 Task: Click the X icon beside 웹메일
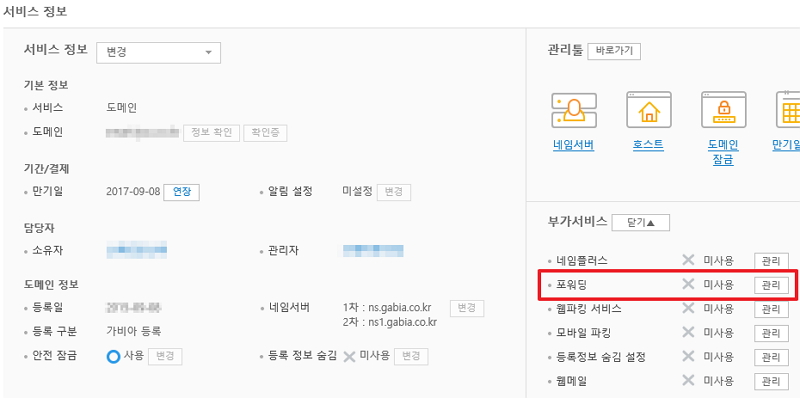[x=688, y=380]
